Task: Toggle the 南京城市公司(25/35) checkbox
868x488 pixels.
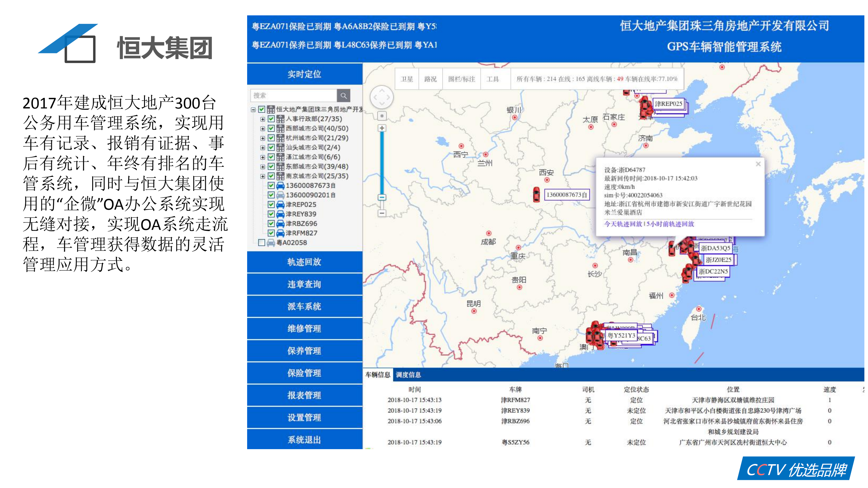Action: 271,176
